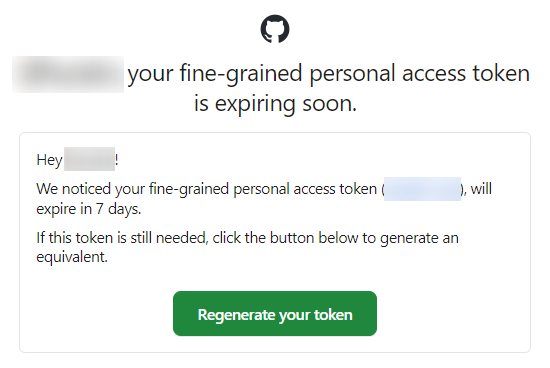Screen dimensions: 550x368
Task: Click the 'is expiring soon.' heading line
Action: tap(275, 104)
